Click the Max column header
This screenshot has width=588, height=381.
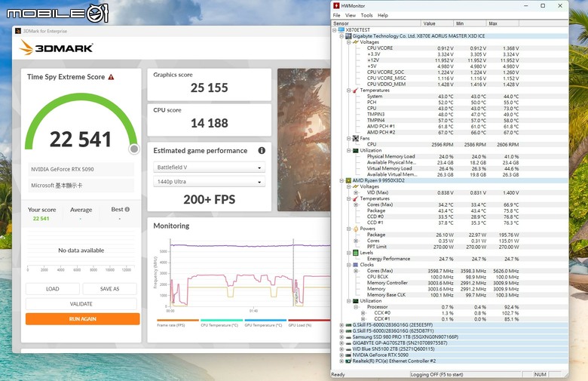pos(503,23)
